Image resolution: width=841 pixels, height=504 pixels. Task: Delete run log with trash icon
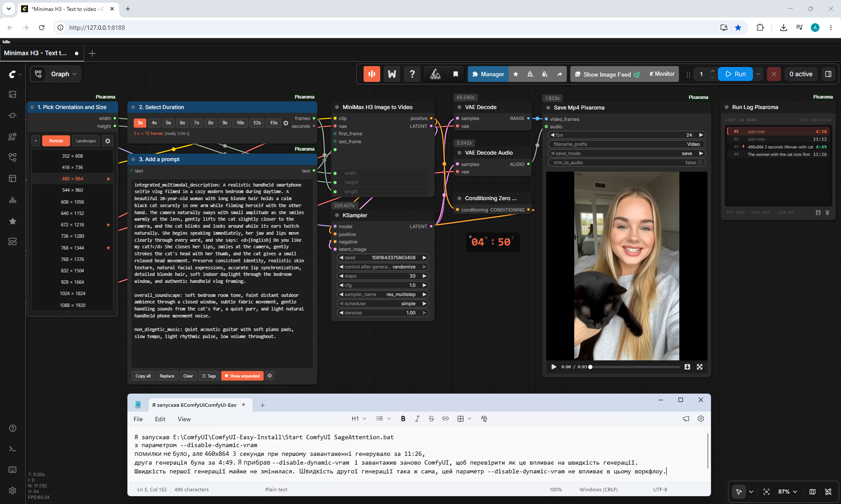pyautogui.click(x=827, y=212)
